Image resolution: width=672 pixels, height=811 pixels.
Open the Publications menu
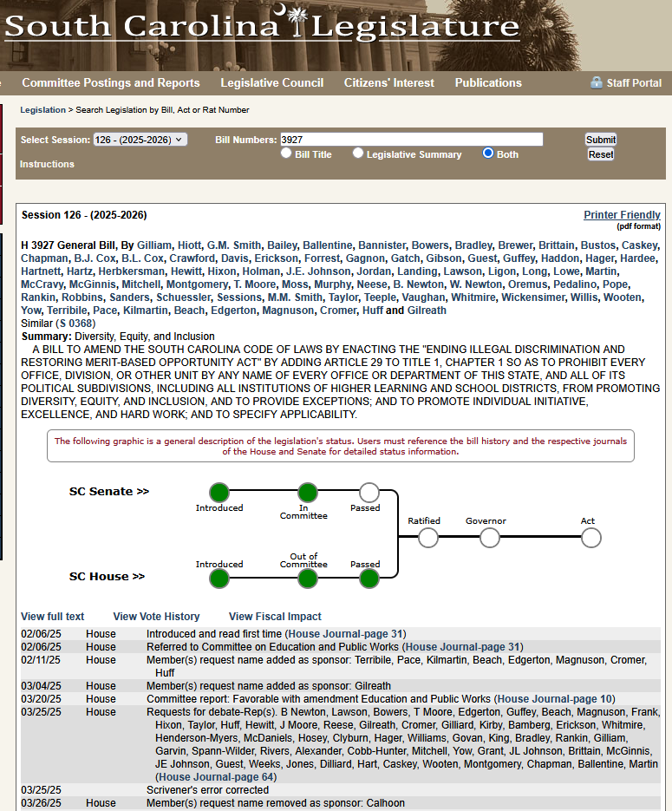[x=488, y=82]
